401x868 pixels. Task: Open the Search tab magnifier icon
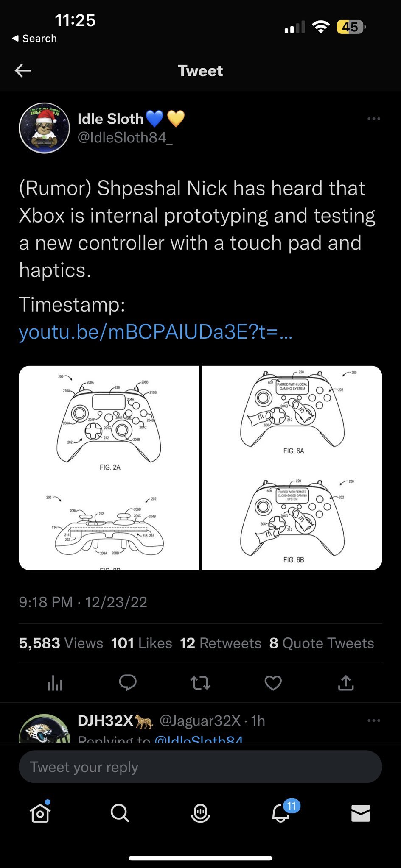(120, 813)
